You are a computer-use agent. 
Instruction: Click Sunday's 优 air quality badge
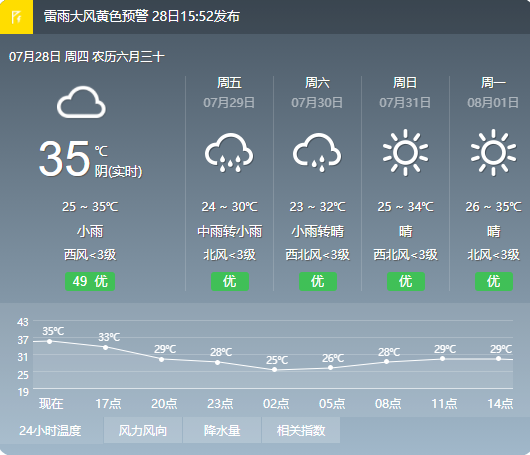click(x=406, y=281)
